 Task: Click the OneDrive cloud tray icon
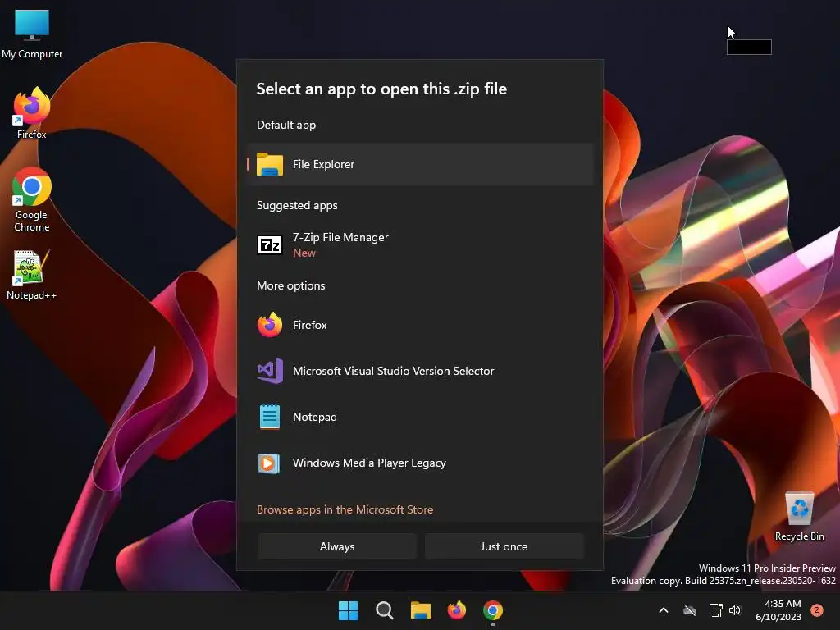(690, 610)
